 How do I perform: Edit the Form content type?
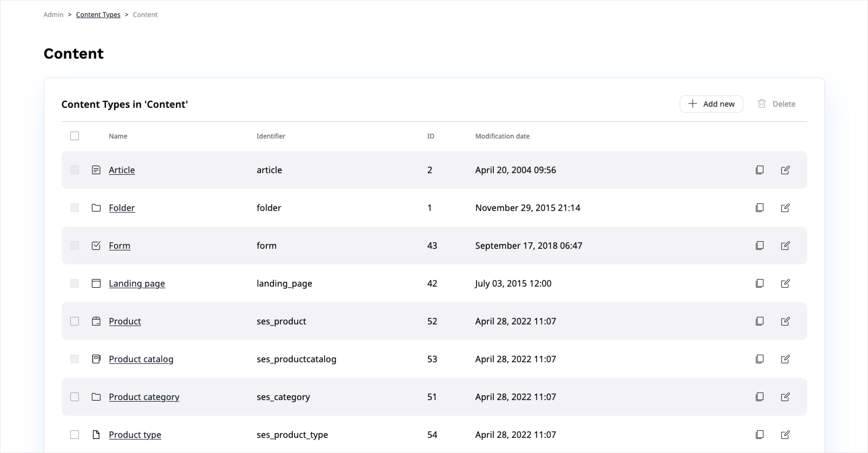tap(785, 246)
